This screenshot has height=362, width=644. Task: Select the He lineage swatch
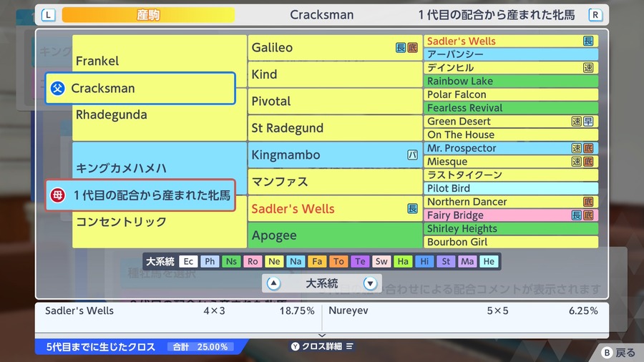(x=489, y=261)
